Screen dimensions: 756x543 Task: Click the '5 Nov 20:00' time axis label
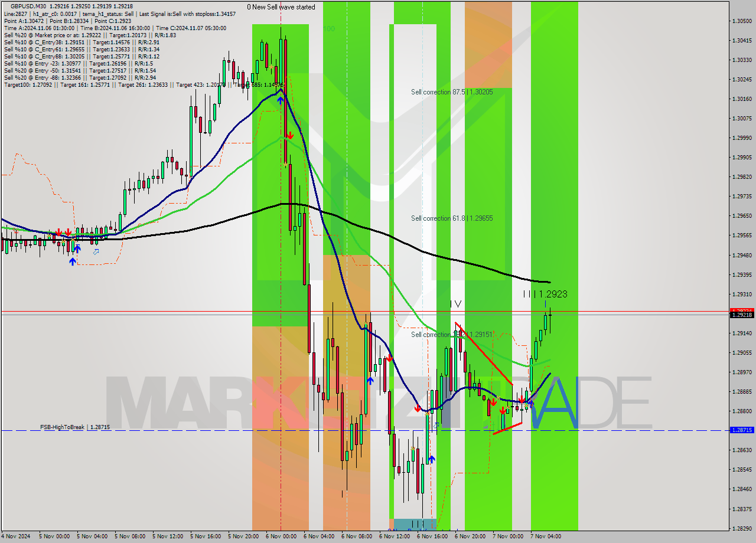pyautogui.click(x=243, y=537)
